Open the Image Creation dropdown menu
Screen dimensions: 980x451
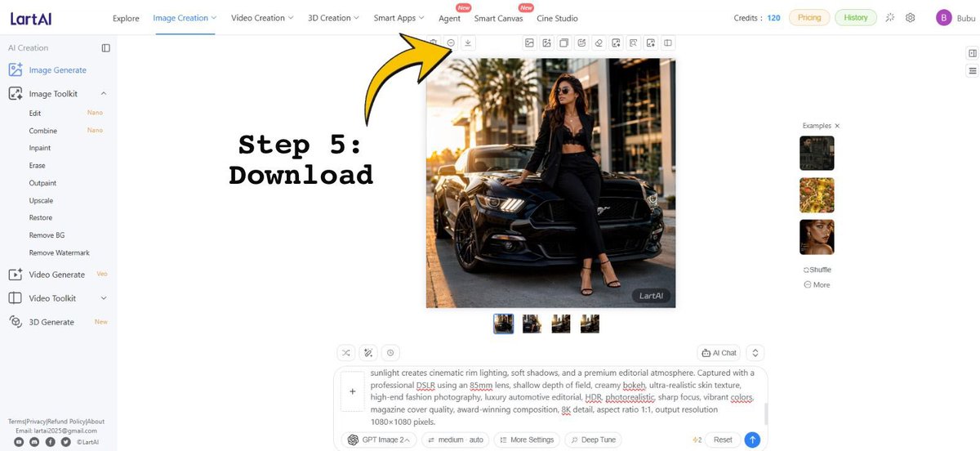click(x=185, y=17)
